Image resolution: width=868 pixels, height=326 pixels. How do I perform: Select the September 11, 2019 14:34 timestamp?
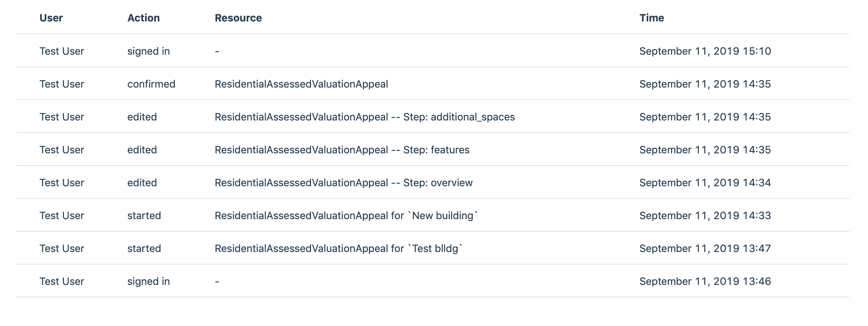[705, 183]
